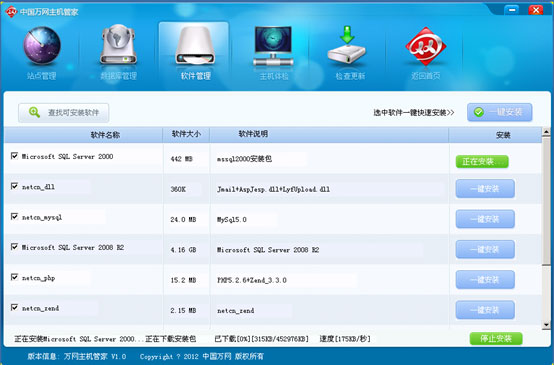Select the netcn_dll software name

point(38,187)
